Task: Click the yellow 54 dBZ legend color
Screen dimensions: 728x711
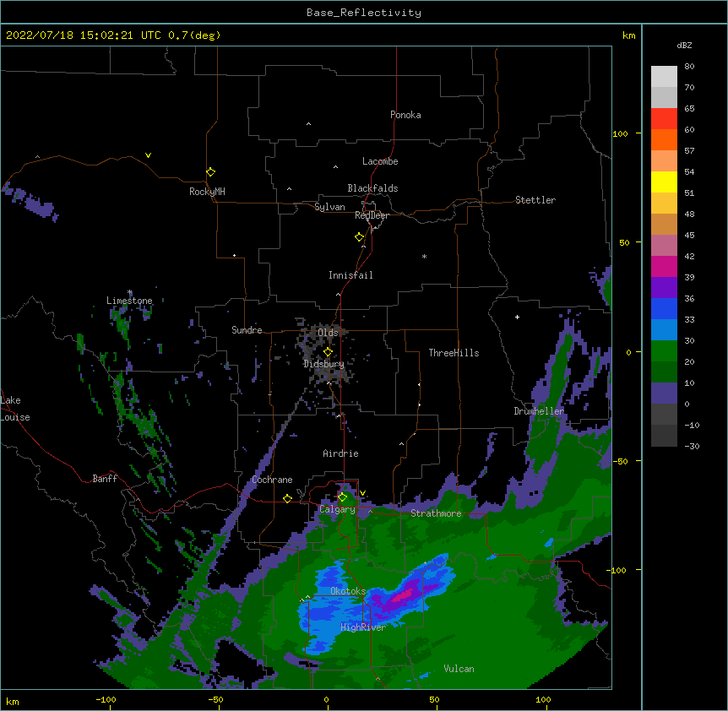Action: pos(664,182)
